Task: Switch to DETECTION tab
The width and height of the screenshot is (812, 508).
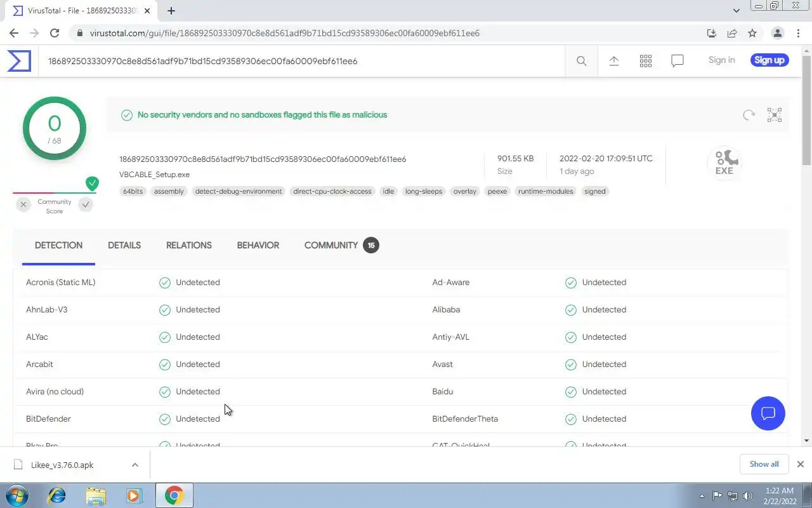Action: click(x=58, y=245)
